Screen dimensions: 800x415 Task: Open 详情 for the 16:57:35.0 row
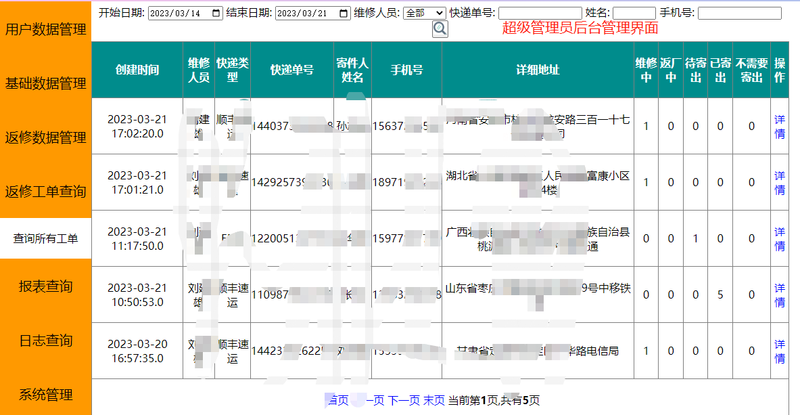pos(779,351)
